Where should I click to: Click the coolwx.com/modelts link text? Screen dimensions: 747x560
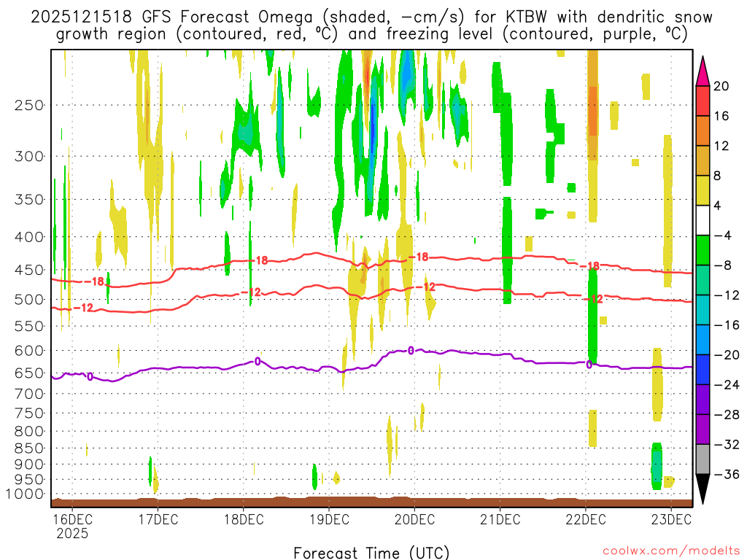point(671,551)
